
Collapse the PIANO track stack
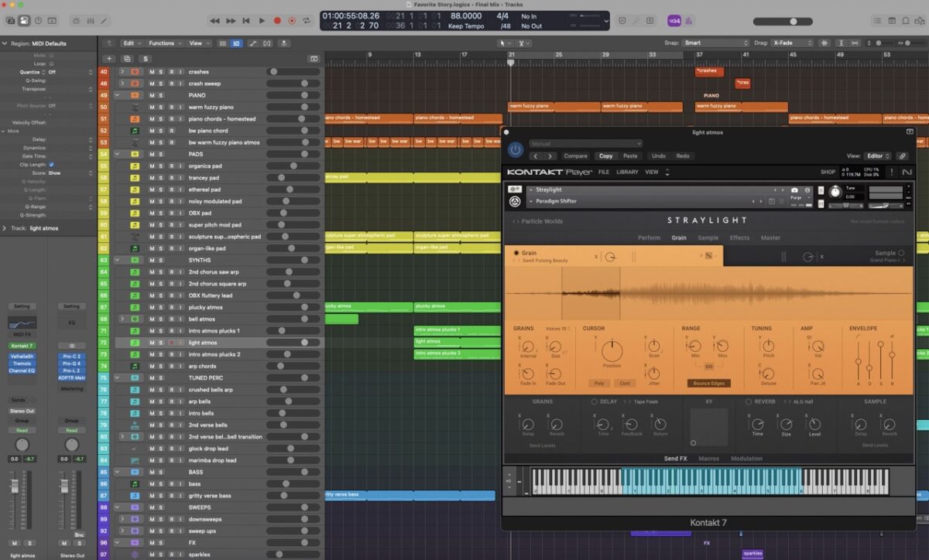click(x=118, y=95)
